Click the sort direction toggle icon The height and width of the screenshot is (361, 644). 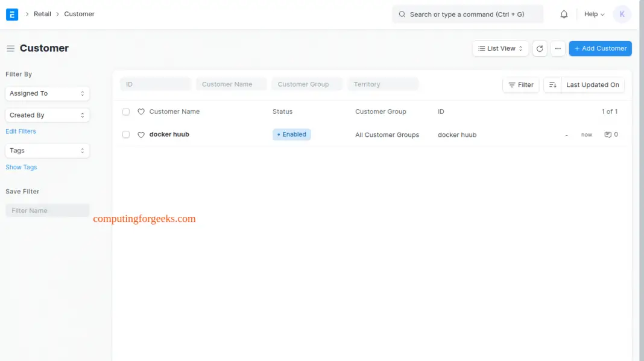point(552,85)
